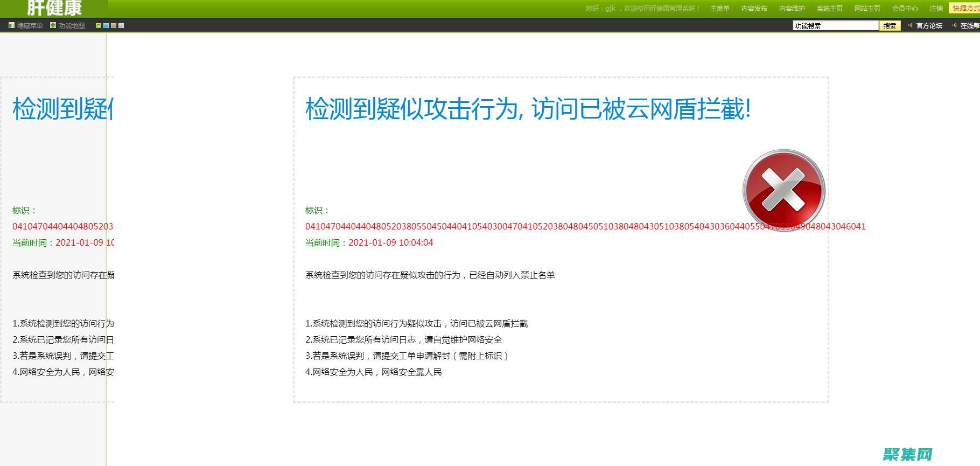Select the green theme color swatch
Image resolution: width=980 pixels, height=466 pixels.
tap(99, 25)
